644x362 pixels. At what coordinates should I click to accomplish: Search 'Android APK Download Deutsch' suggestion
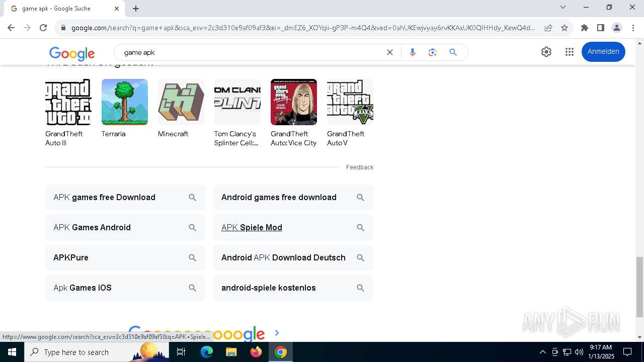(293, 258)
